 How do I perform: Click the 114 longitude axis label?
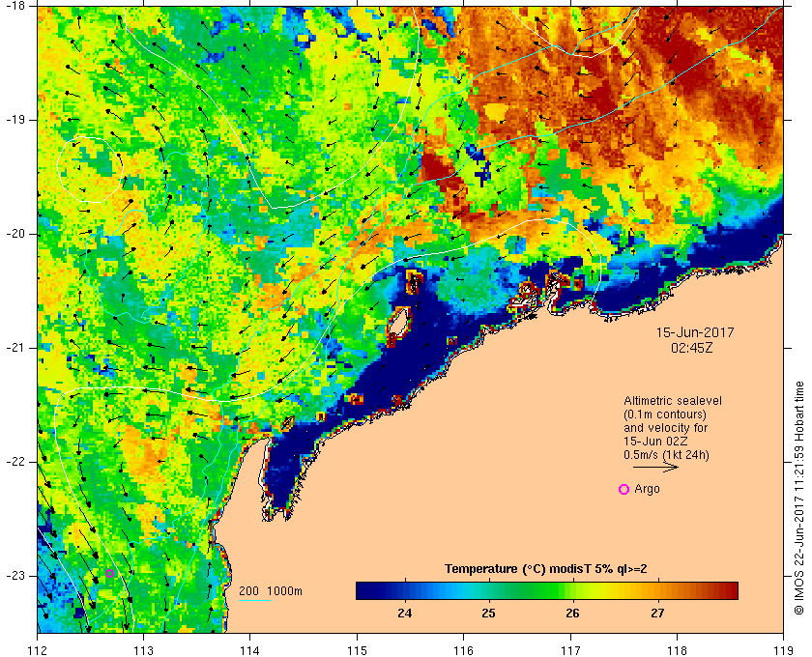tap(250, 650)
